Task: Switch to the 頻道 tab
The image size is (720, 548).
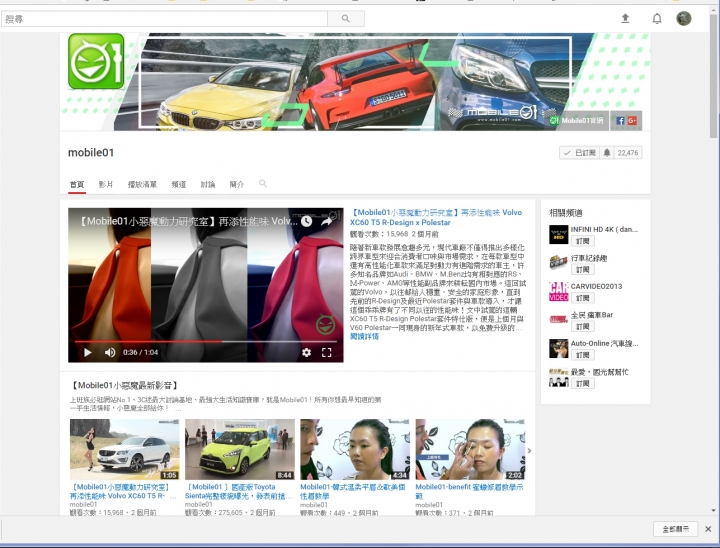Action: coord(179,184)
